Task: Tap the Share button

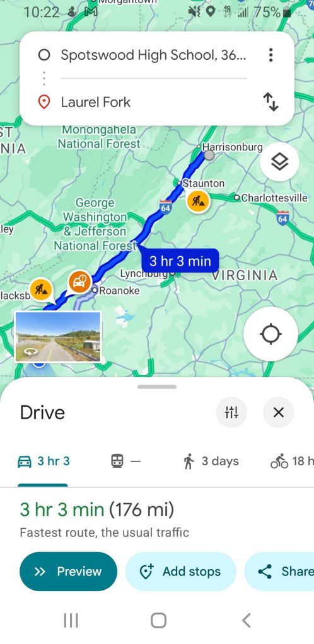Action: click(x=279, y=572)
